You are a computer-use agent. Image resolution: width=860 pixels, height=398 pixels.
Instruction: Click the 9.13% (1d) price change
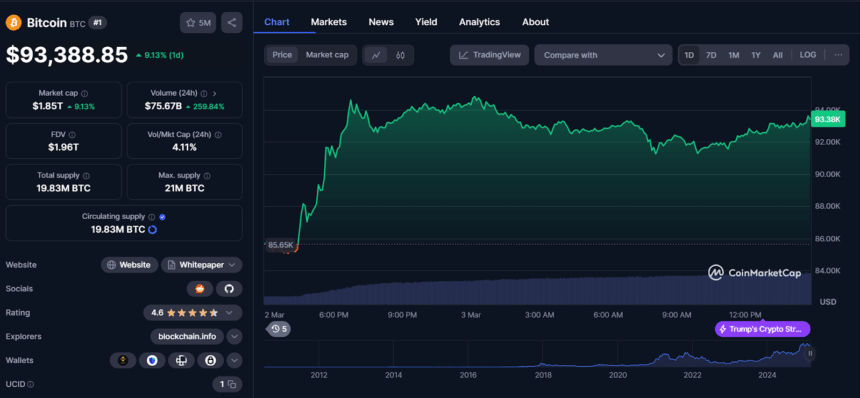point(159,55)
